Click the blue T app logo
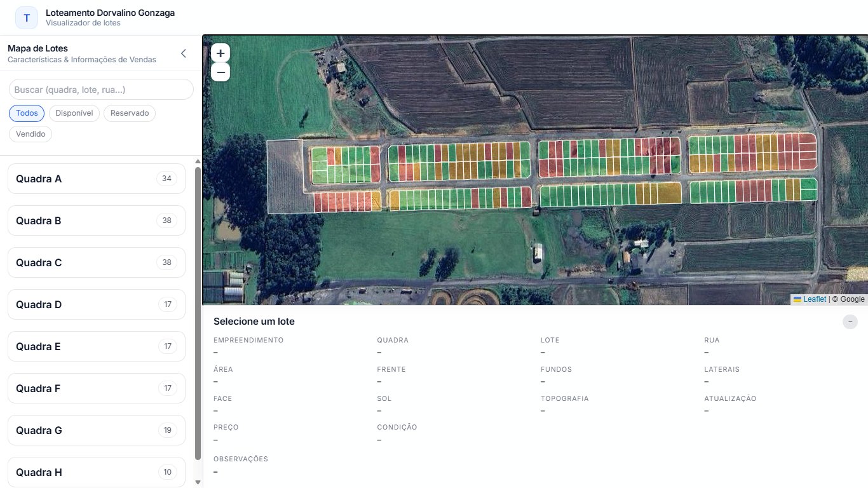The width and height of the screenshot is (868, 488). point(27,18)
